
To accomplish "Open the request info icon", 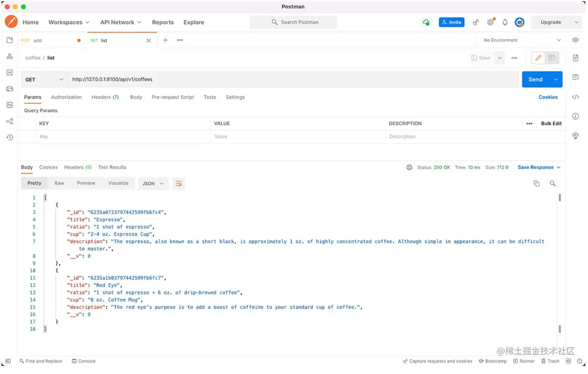I will pyautogui.click(x=575, y=116).
